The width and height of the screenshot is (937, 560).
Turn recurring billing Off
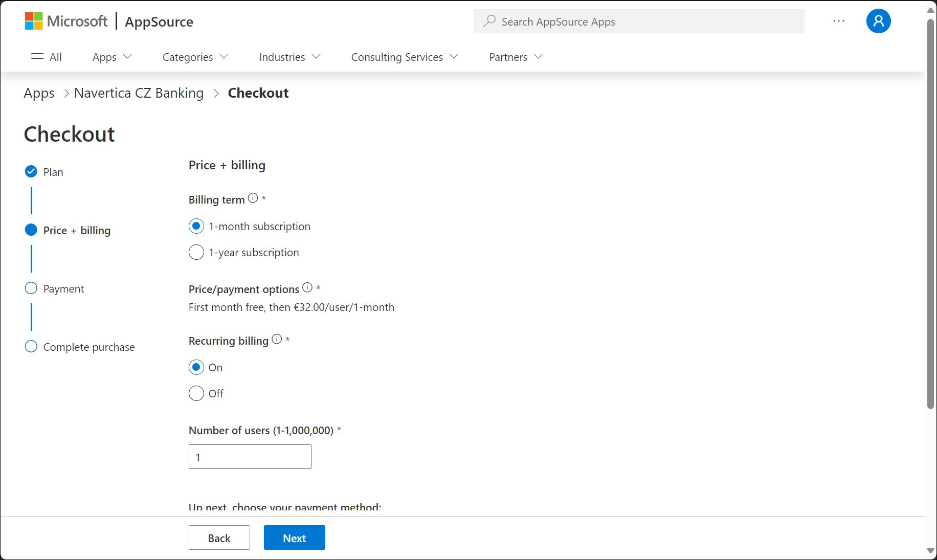[x=196, y=393]
